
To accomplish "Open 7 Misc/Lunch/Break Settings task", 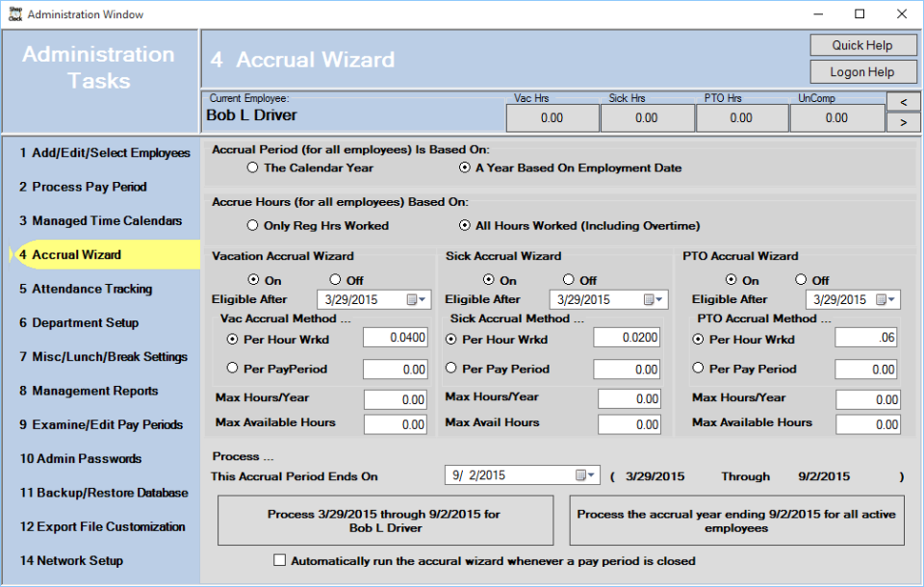I will 104,357.
